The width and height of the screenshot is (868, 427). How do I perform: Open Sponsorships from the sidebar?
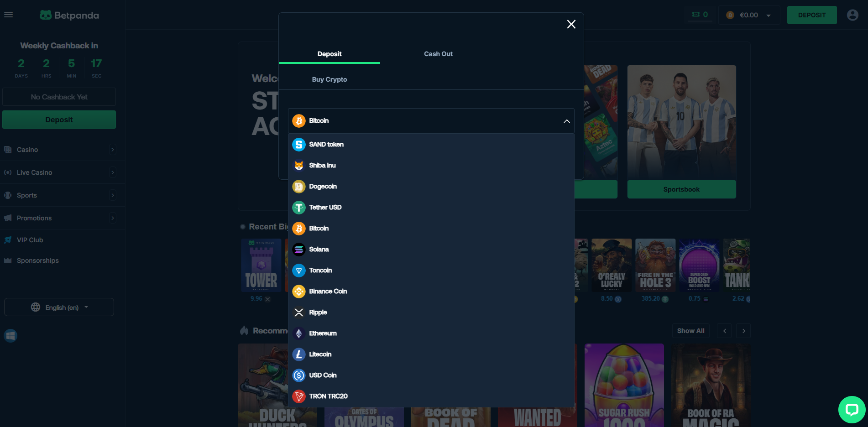coord(38,260)
